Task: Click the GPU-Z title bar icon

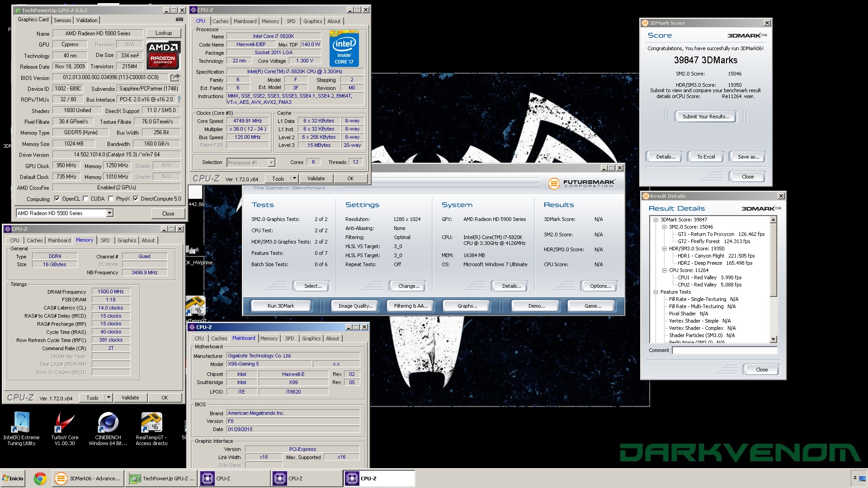Action: pos(17,10)
